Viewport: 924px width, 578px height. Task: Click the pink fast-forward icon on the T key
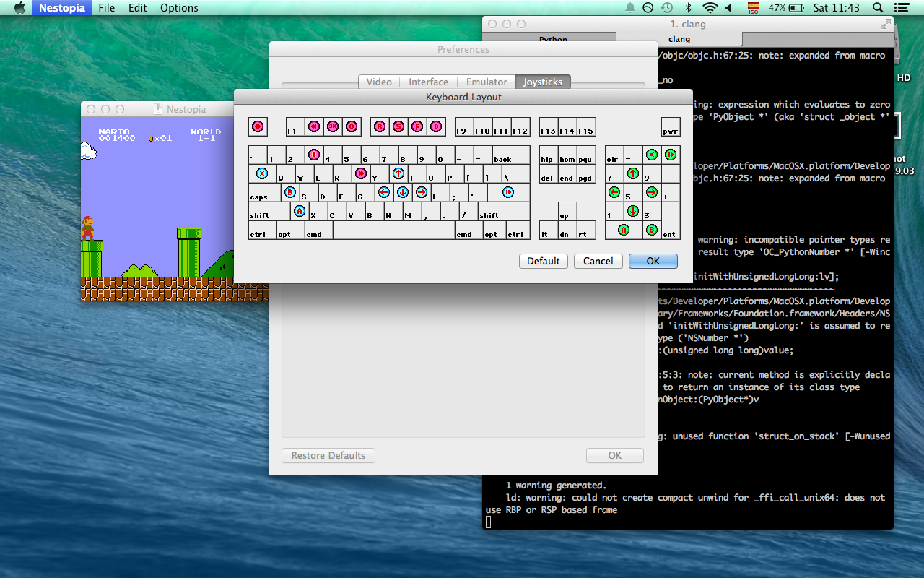[x=359, y=174]
